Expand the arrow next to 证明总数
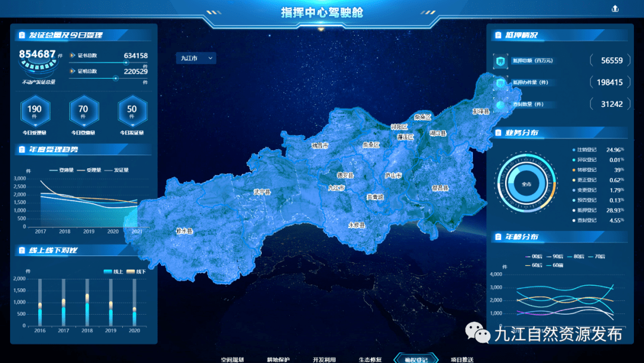Viewport: 644px width, 363px height. coord(72,72)
